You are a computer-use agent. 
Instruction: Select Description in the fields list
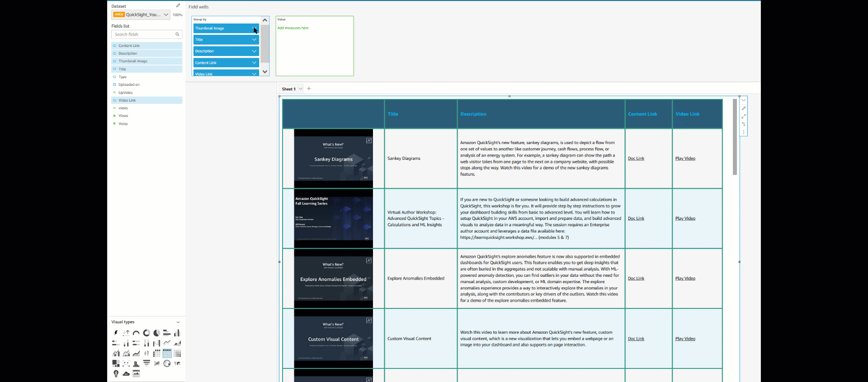pyautogui.click(x=147, y=53)
